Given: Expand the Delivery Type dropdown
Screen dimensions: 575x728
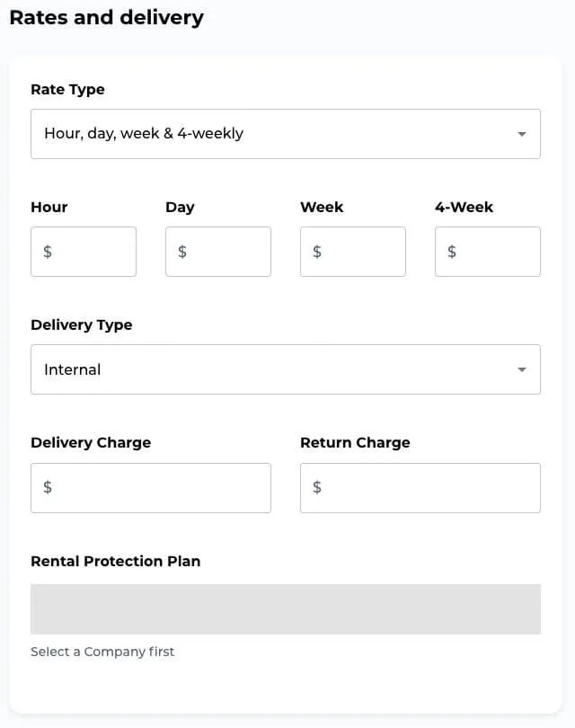Looking at the screenshot, I should [286, 368].
